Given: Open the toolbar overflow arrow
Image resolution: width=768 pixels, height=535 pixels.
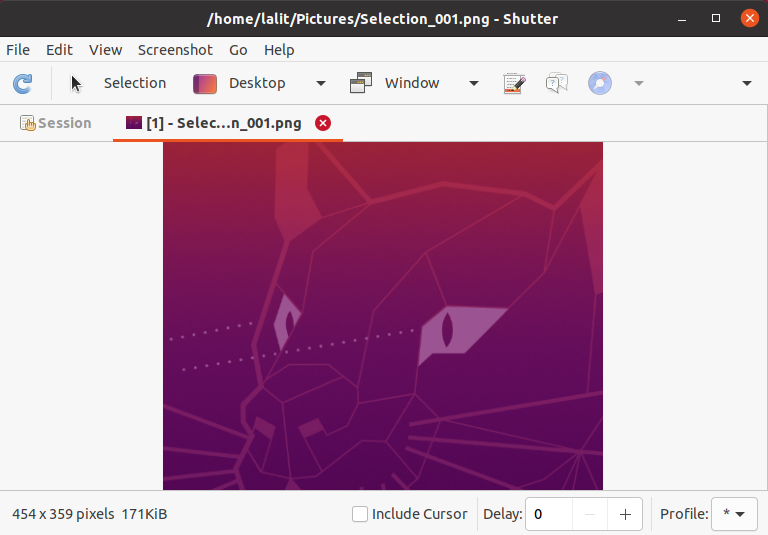Looking at the screenshot, I should 747,83.
